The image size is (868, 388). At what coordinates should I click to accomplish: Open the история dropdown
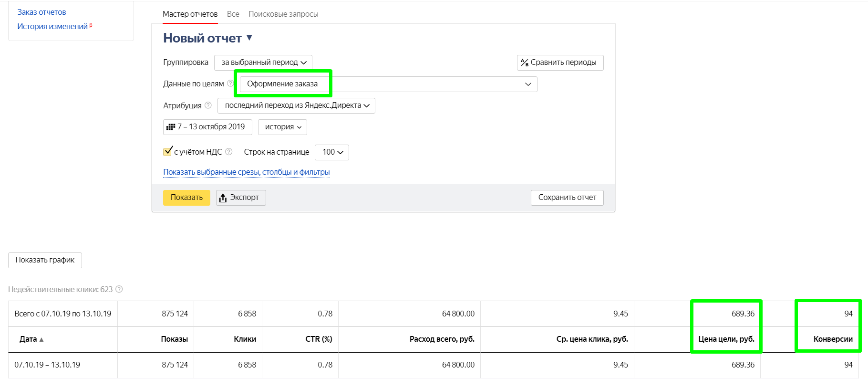[282, 127]
